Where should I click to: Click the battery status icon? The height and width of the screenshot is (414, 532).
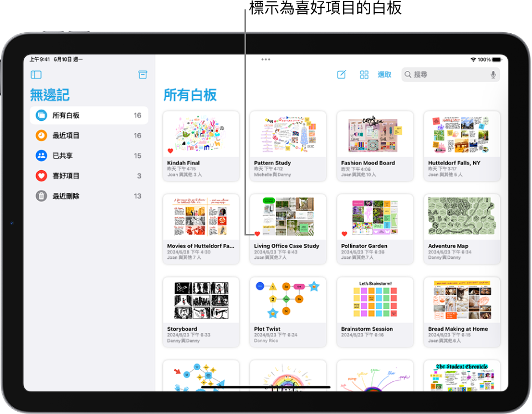tap(497, 60)
